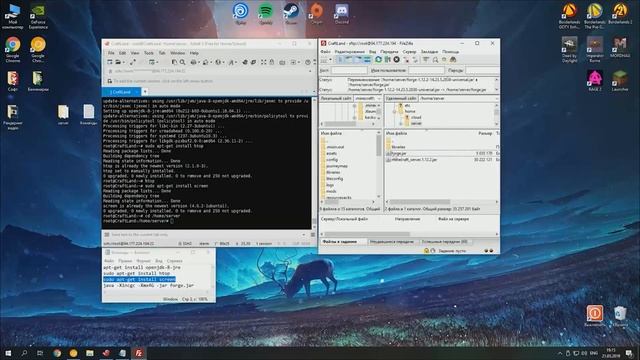Click Xshell font toolbar icon
The image size is (640, 360).
pyautogui.click(x=231, y=62)
